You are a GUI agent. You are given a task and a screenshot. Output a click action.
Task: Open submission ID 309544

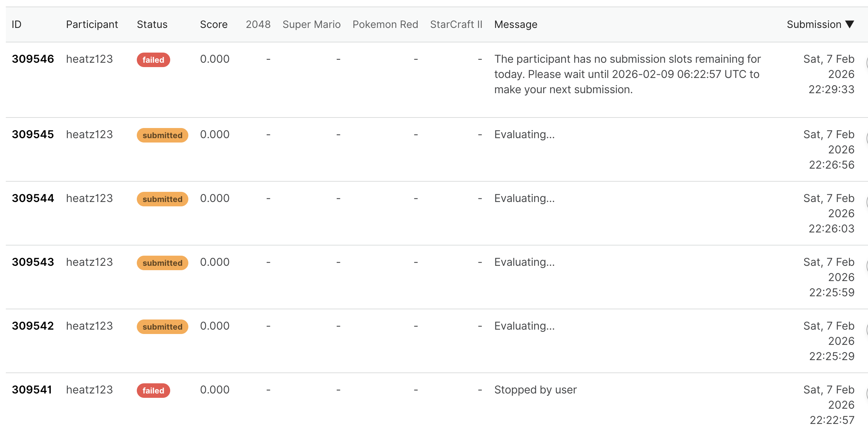pyautogui.click(x=33, y=198)
